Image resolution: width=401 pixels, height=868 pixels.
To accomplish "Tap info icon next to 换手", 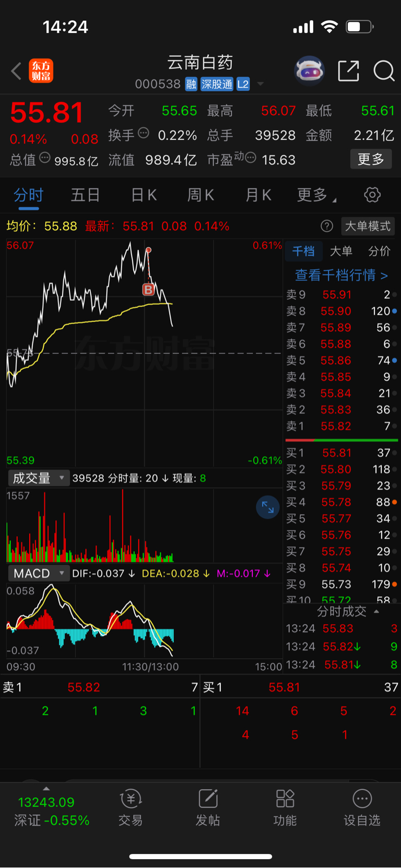I will point(144,133).
